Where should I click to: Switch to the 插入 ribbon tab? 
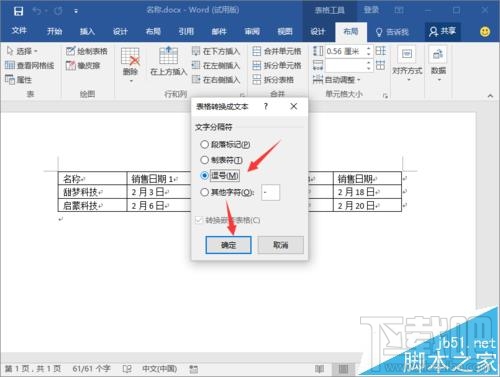(x=87, y=31)
